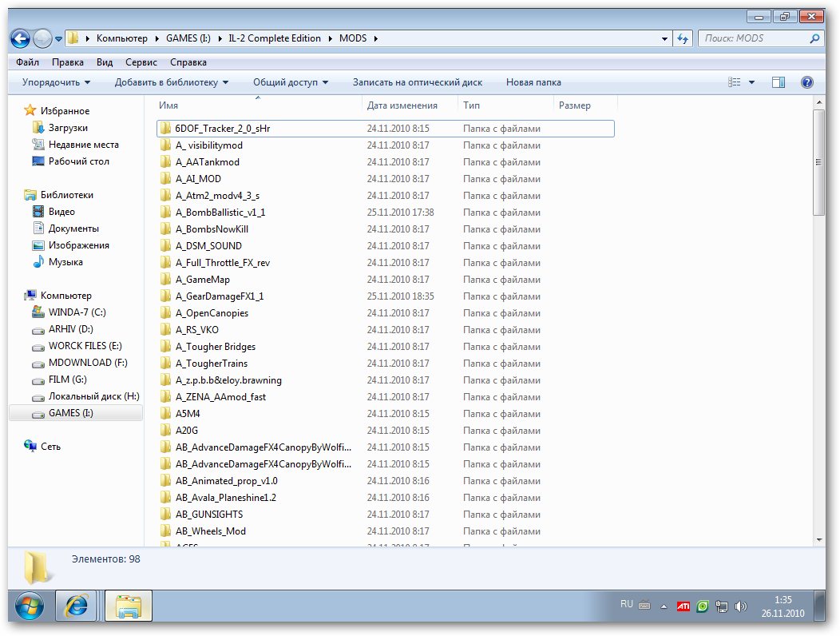Open drive FILM (G:)
The height and width of the screenshot is (636, 840).
pos(68,380)
